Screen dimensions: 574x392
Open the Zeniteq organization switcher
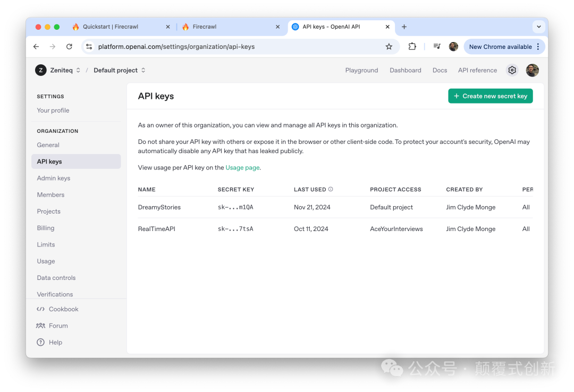[65, 70]
